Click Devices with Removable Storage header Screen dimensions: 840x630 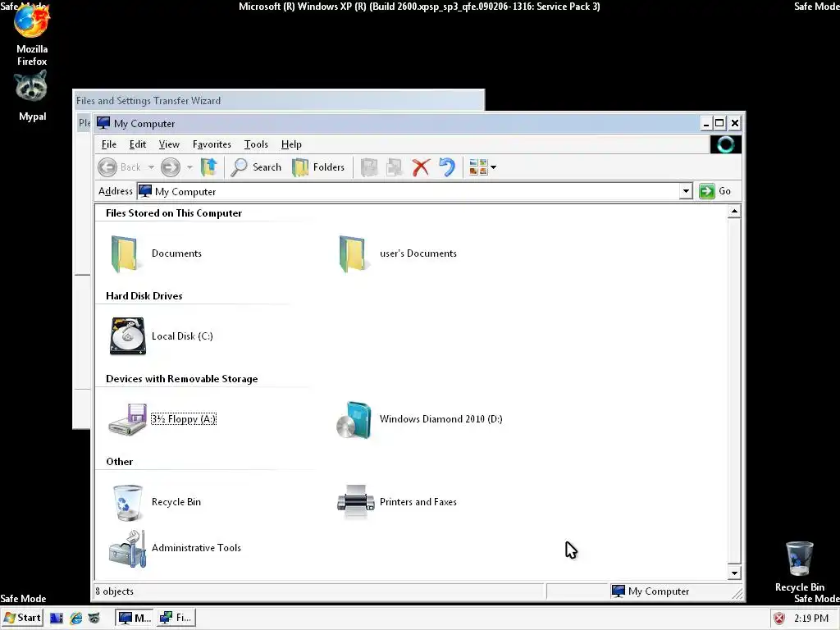coord(181,379)
